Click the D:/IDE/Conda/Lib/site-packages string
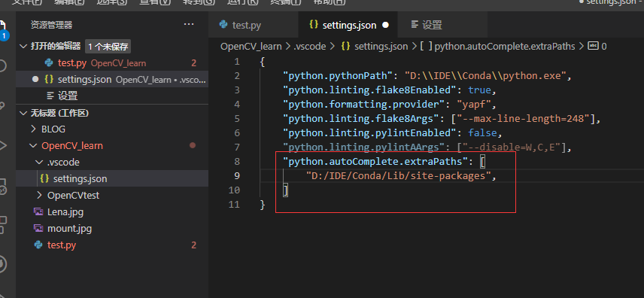This screenshot has height=298, width=644. (399, 176)
